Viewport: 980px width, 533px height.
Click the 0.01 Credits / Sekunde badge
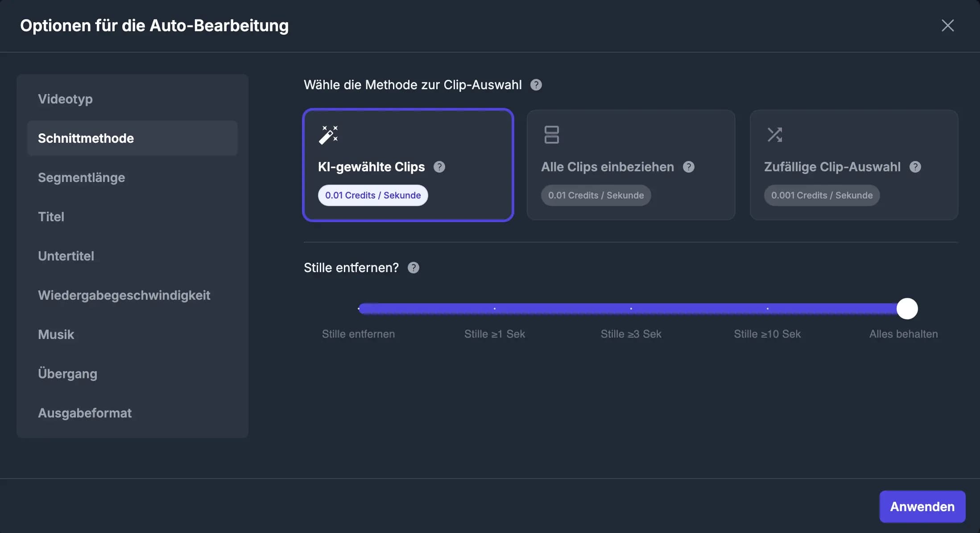click(x=373, y=195)
